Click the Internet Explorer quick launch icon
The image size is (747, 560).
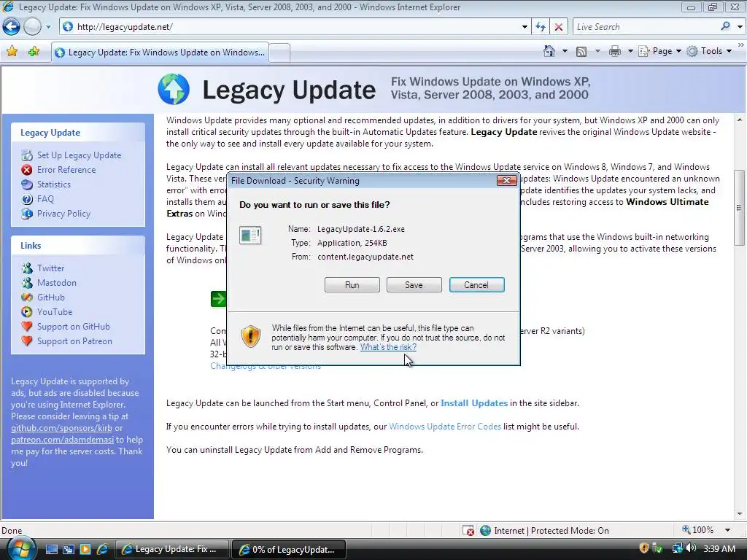click(x=102, y=549)
